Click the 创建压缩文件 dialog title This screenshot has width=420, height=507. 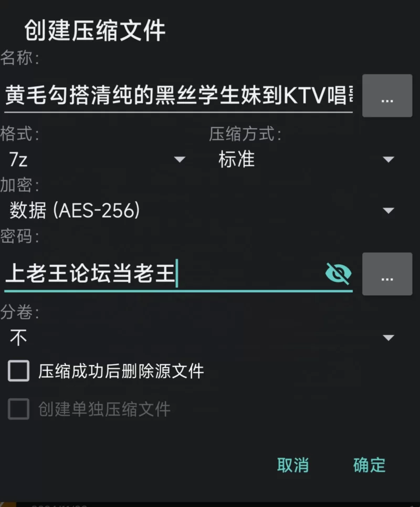pyautogui.click(x=95, y=30)
